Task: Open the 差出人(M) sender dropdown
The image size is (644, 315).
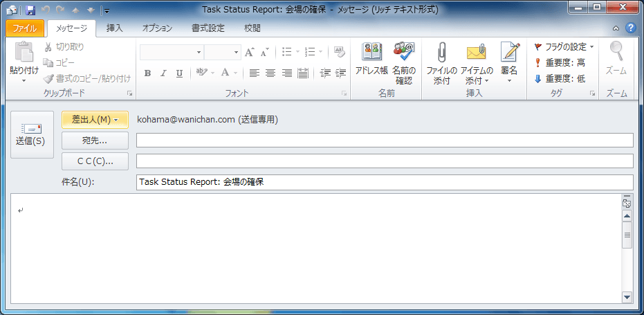Action: coord(95,120)
